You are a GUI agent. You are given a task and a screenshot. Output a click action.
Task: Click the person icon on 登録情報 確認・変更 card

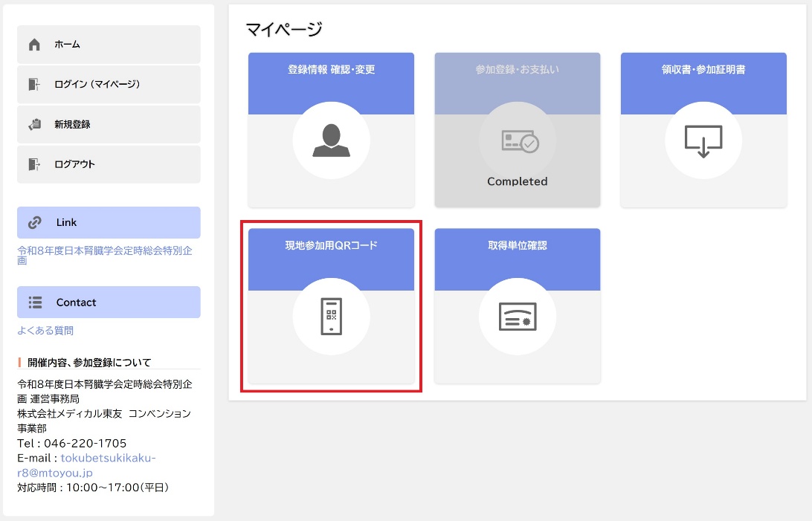(x=331, y=140)
